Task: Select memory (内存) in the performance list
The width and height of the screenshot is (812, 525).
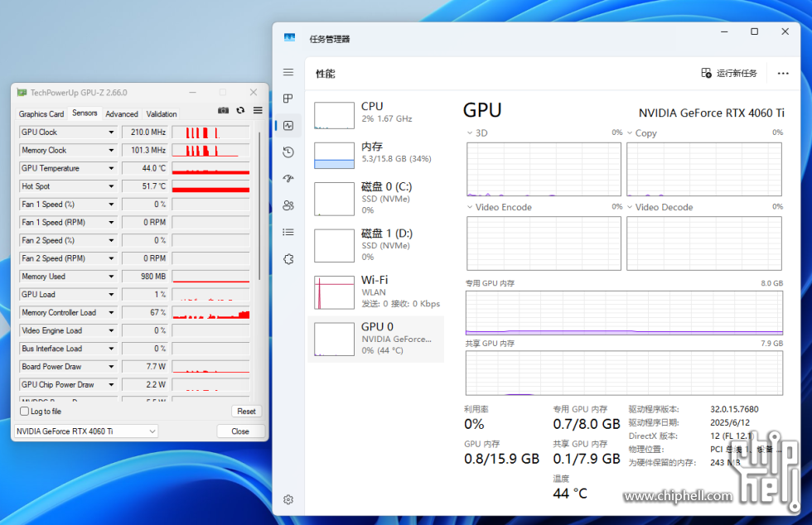Action: [x=376, y=155]
